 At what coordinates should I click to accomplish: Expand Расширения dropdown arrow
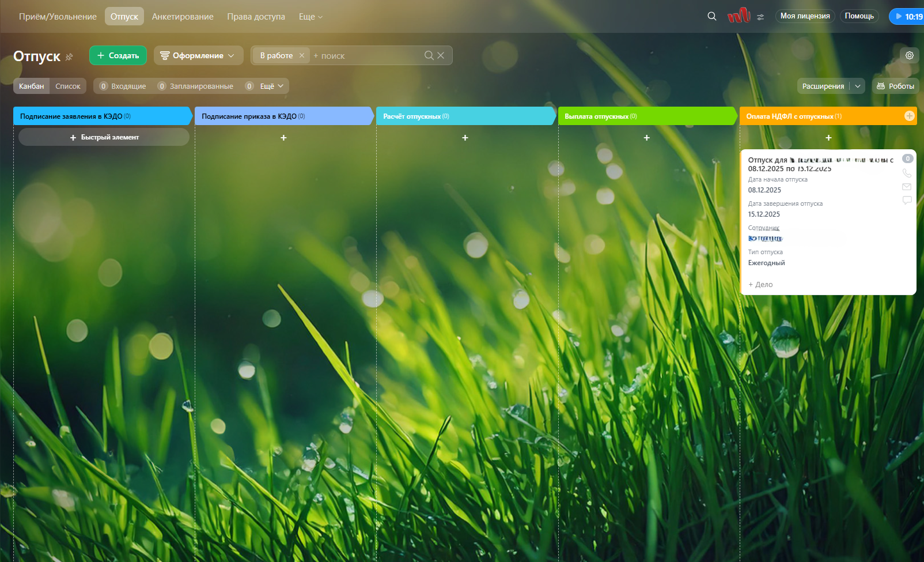coord(858,86)
